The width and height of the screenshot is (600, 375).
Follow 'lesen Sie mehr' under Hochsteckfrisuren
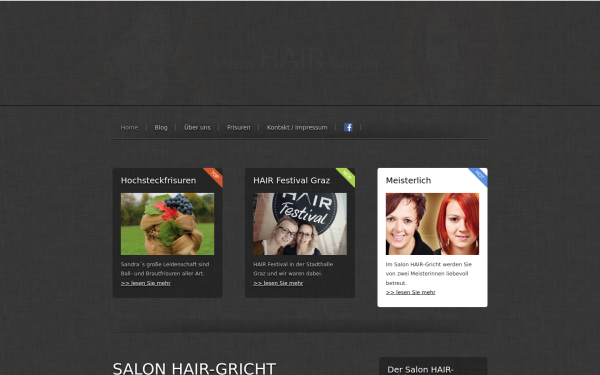(x=146, y=283)
